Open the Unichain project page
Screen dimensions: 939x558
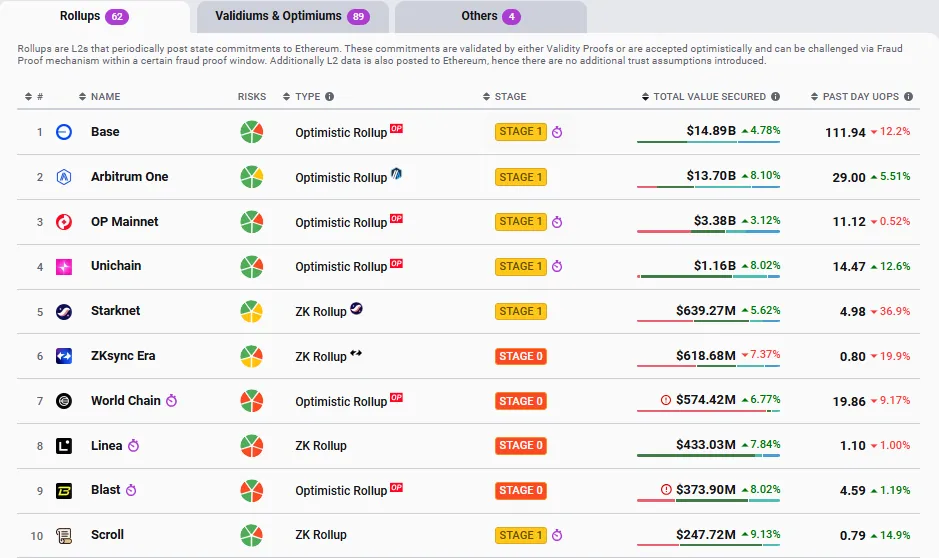116,266
